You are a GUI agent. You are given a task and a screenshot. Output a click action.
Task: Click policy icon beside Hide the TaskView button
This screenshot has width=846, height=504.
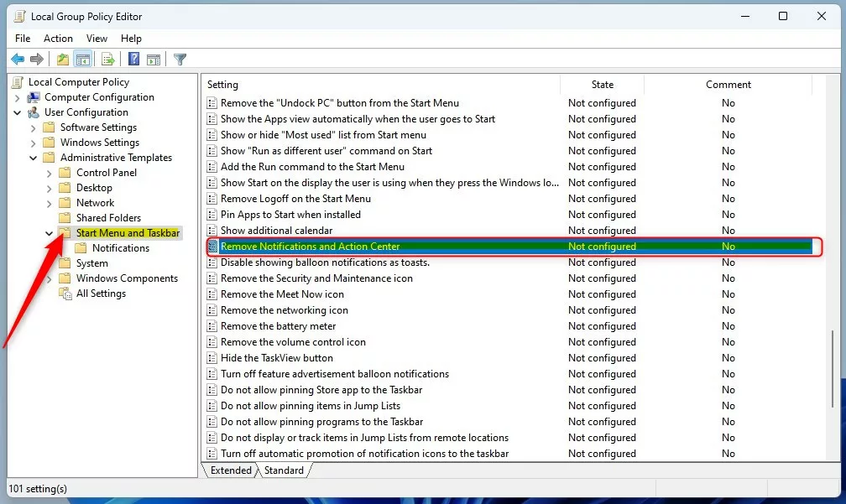(212, 358)
